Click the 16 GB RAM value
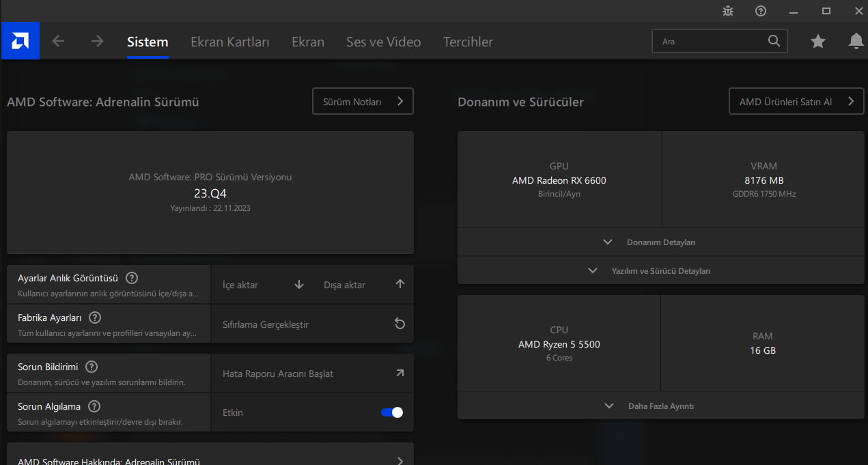The image size is (868, 465). (x=763, y=350)
